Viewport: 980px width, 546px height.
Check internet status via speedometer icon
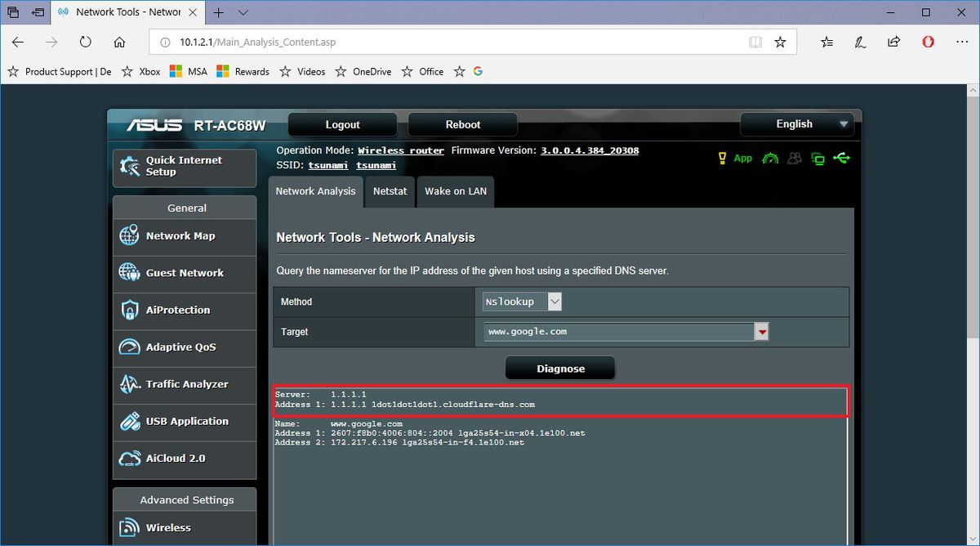click(x=770, y=158)
